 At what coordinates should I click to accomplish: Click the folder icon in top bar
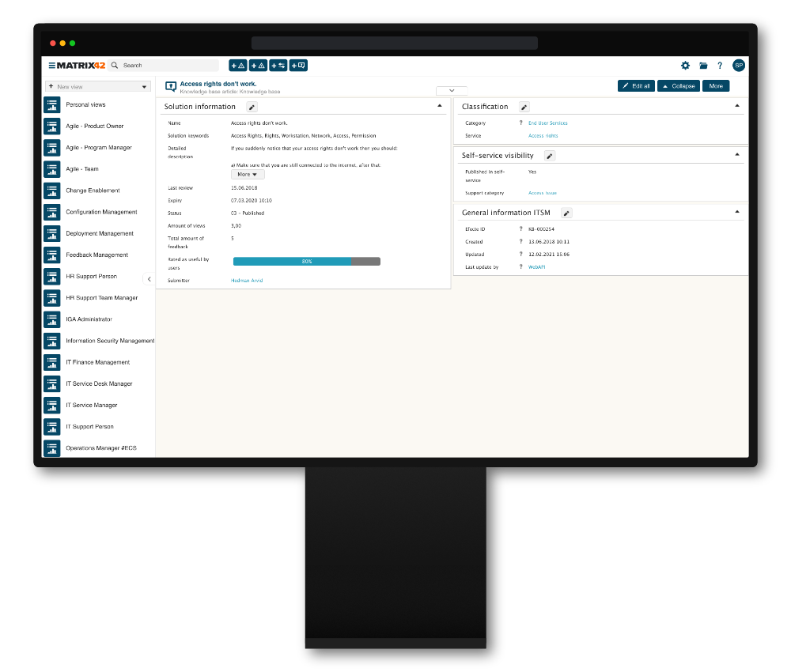(703, 66)
